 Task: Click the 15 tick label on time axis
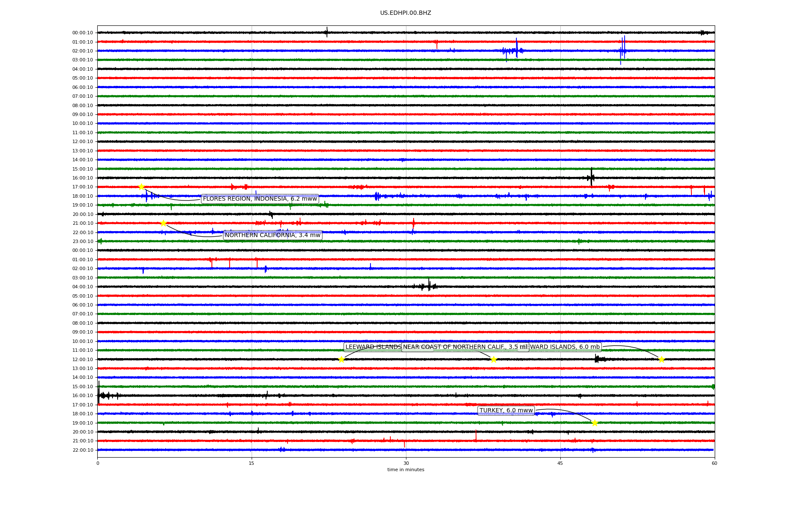252,463
